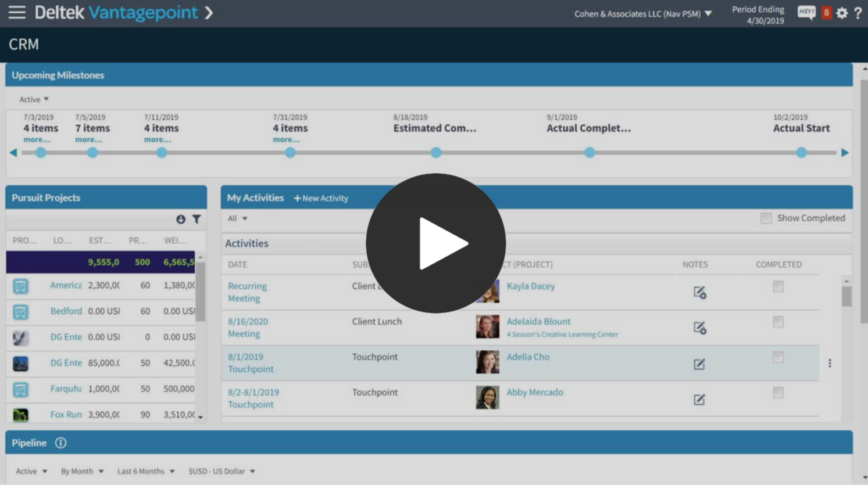
Task: Open the My Activities All filter dropdown
Action: click(x=237, y=218)
